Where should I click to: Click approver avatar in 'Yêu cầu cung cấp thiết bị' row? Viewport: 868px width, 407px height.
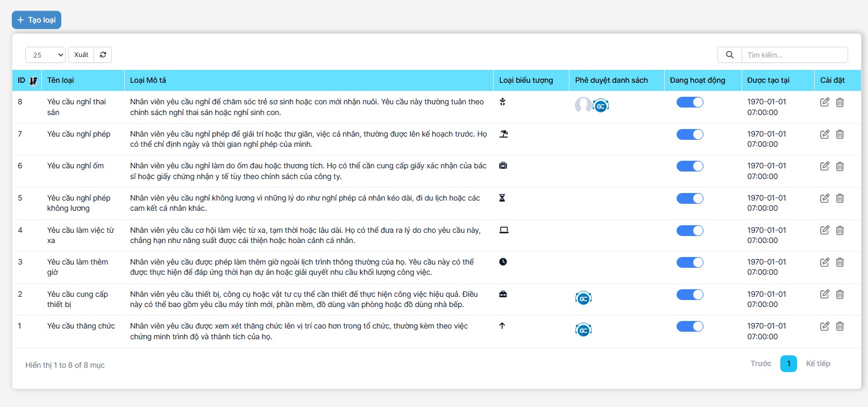point(584,298)
